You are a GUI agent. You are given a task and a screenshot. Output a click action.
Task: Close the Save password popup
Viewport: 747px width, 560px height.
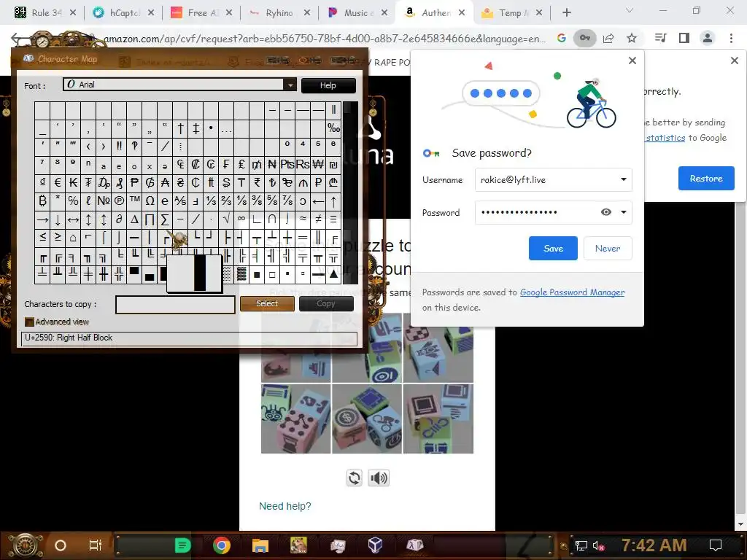(632, 61)
